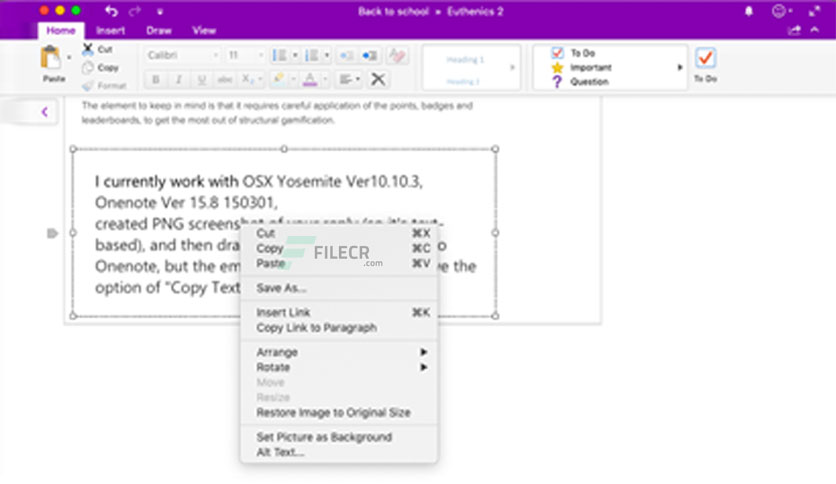Click the Undo arrow in title bar
Image resolution: width=836 pixels, height=484 pixels.
(111, 11)
